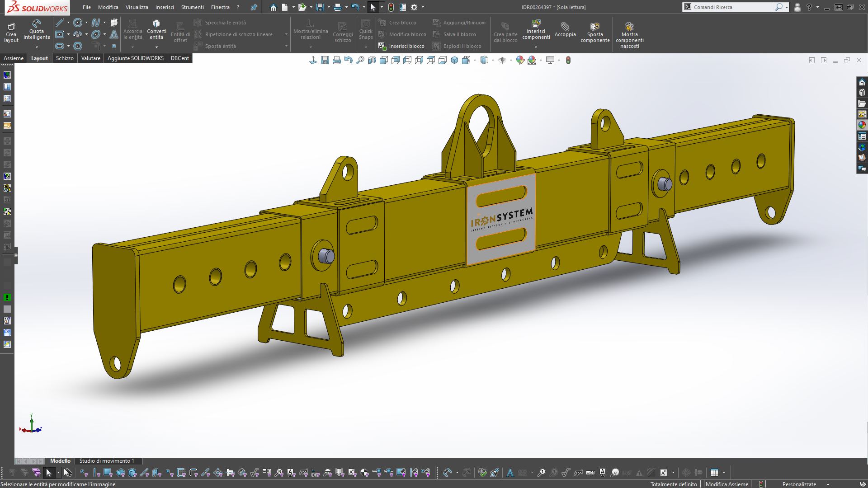
Task: Open the Visualizza menu
Action: click(137, 7)
